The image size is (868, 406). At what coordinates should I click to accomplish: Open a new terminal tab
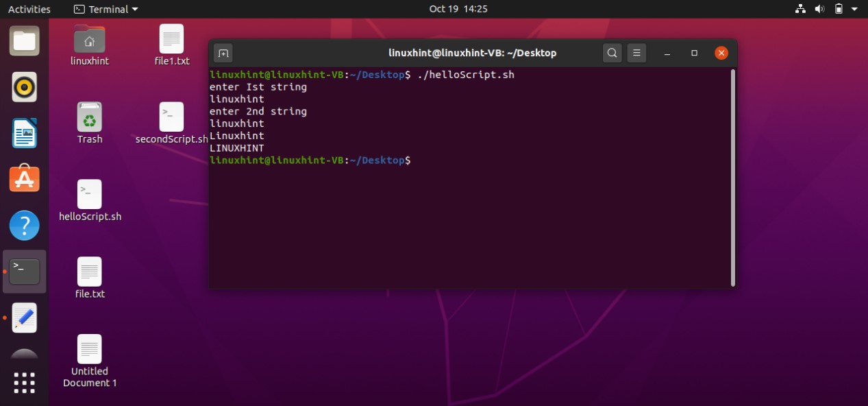pos(223,53)
